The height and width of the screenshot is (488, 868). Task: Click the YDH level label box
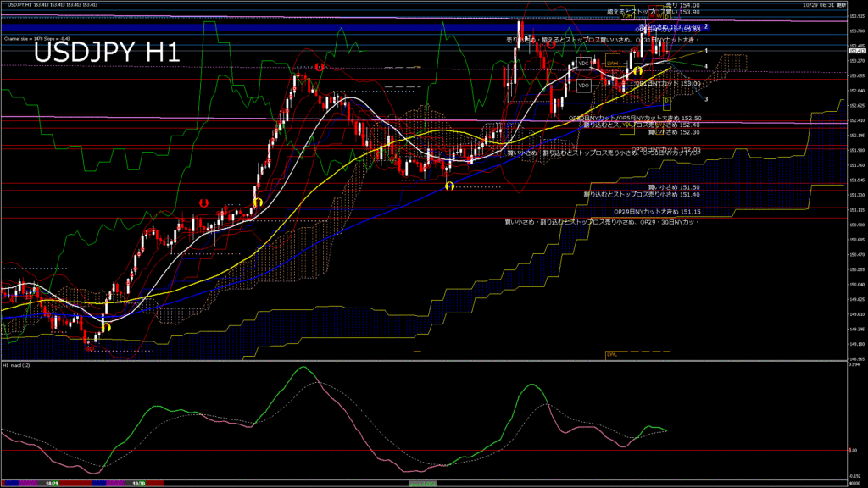click(626, 13)
